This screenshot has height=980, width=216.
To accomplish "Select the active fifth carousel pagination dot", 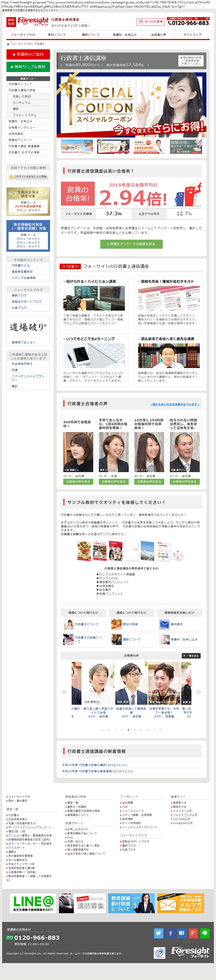I will click(x=128, y=730).
